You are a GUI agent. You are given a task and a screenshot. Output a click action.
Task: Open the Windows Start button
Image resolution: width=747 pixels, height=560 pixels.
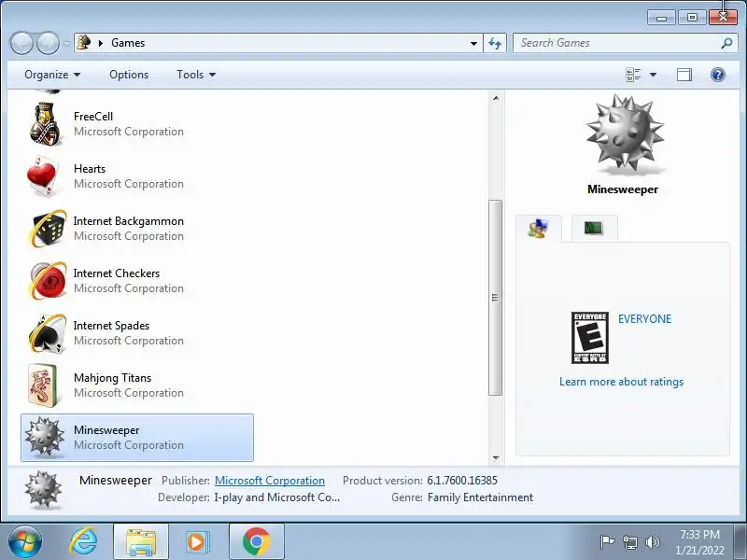[24, 542]
